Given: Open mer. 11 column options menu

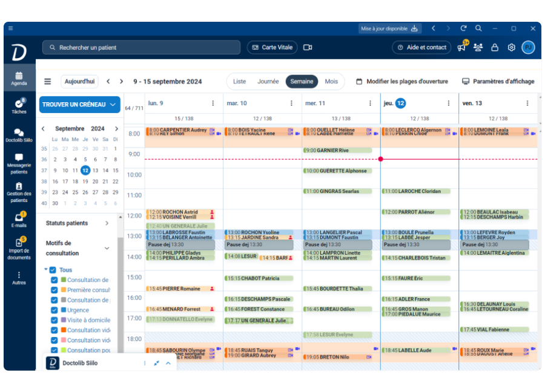Looking at the screenshot, I should [370, 103].
